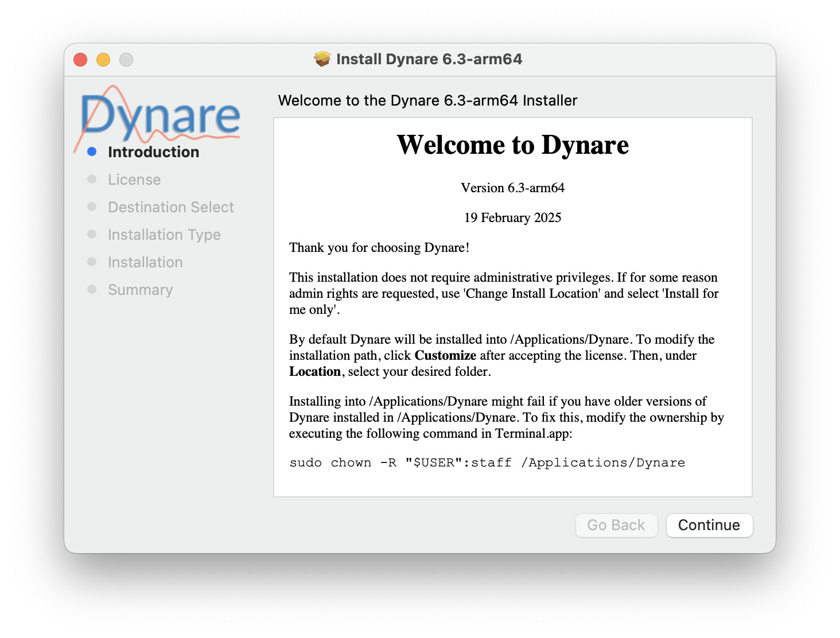Select the Destination Select step
Screen dimensions: 840x638
click(x=171, y=207)
